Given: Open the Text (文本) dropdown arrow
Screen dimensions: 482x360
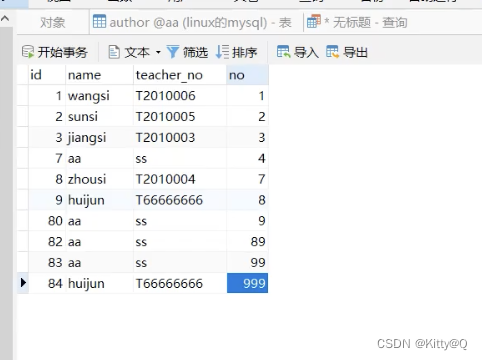Looking at the screenshot, I should pos(158,52).
